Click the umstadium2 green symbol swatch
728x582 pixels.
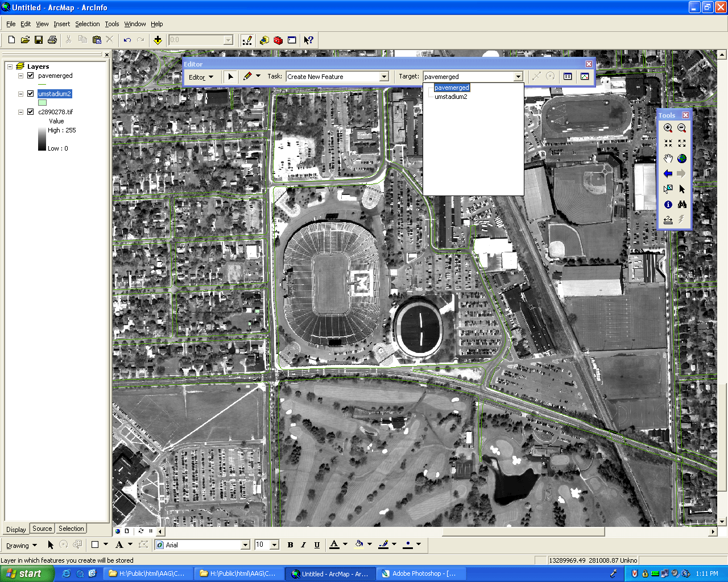(42, 103)
